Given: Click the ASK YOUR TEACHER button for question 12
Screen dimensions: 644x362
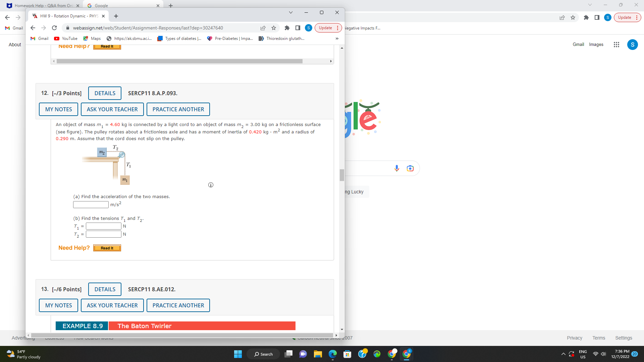Looking at the screenshot, I should point(112,109).
